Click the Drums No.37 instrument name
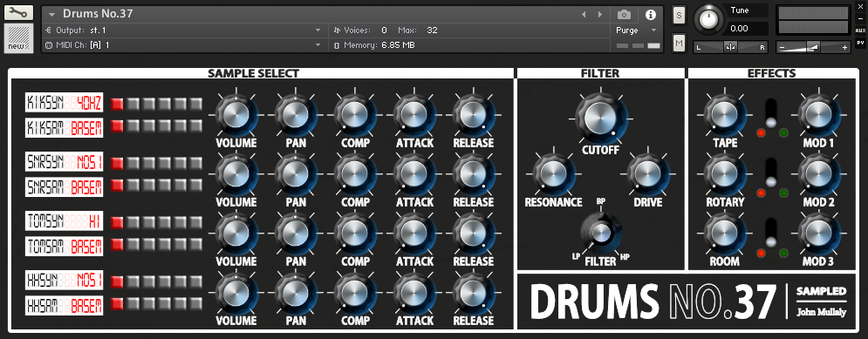The height and width of the screenshot is (339, 868). (98, 14)
